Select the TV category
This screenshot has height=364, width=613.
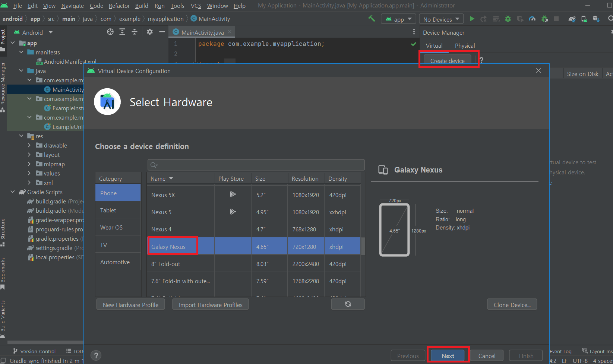coord(118,245)
